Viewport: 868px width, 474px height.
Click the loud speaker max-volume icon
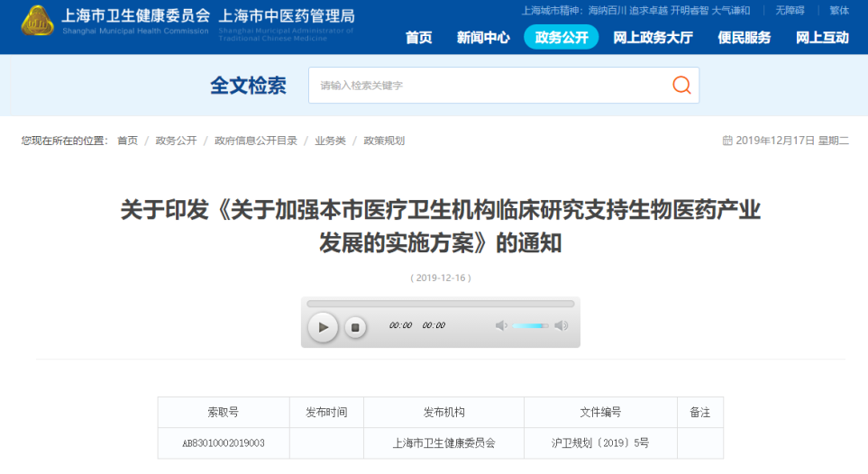click(x=561, y=325)
